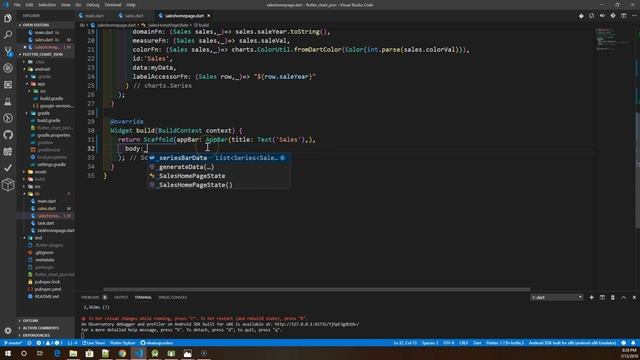640x360 pixels.
Task: Open the Help menu
Action: (x=131, y=5)
